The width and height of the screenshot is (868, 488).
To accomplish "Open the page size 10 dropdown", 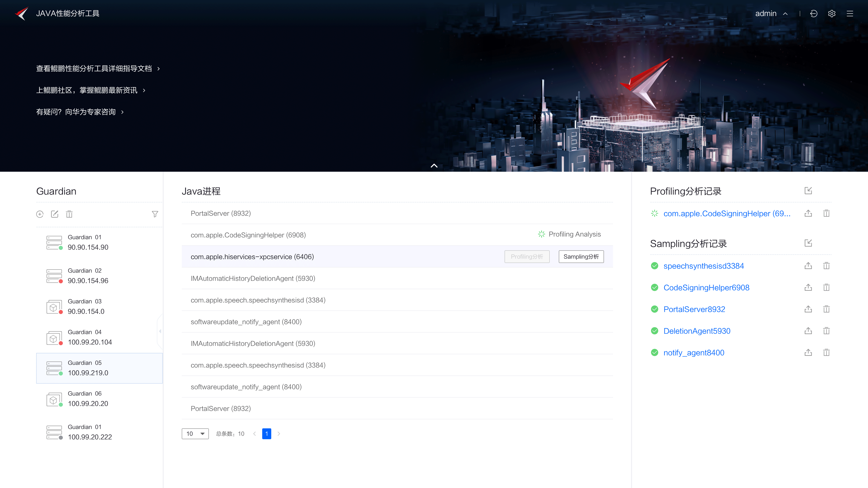I will (195, 434).
